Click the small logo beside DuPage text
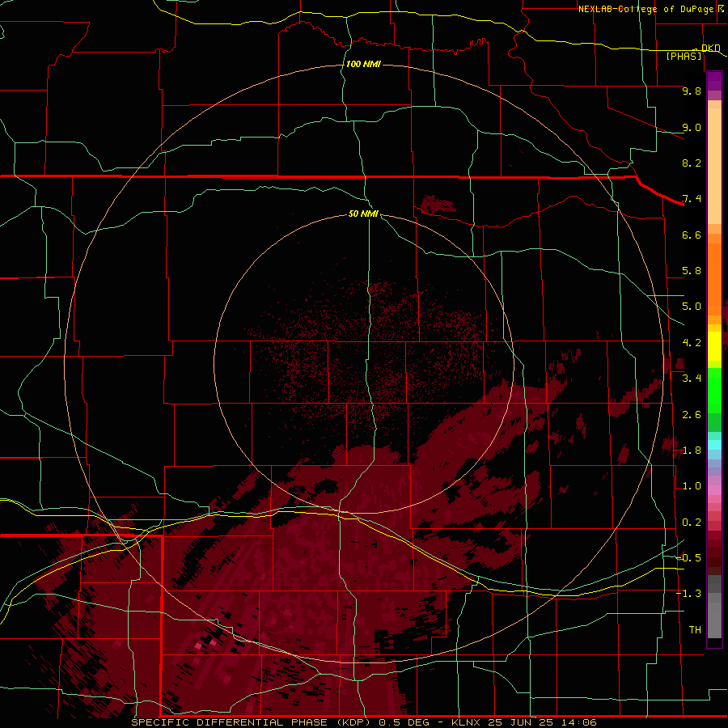Screen dimensions: 728x728 (721, 8)
